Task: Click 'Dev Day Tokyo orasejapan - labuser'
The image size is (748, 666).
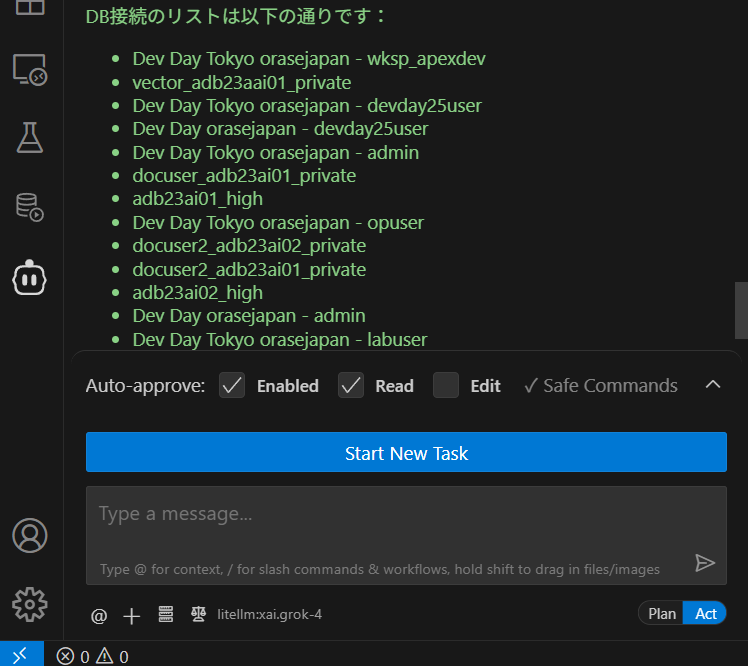Action: [280, 340]
